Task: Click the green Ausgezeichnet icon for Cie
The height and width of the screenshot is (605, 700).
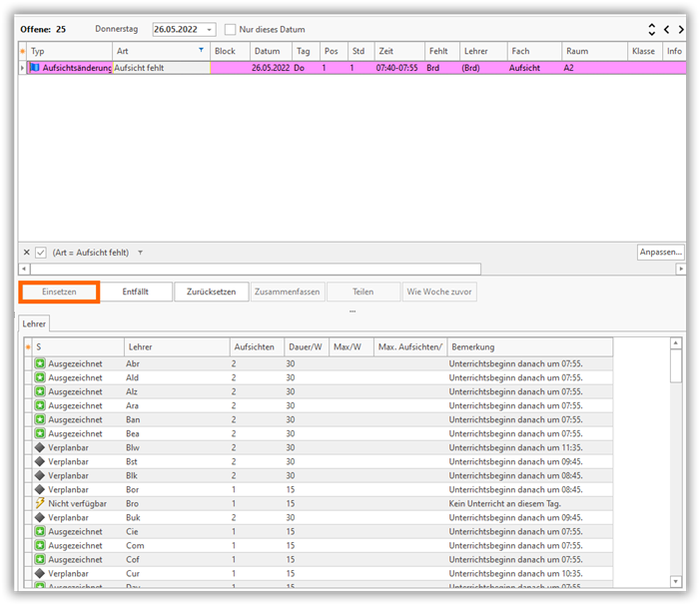Action: point(40,532)
